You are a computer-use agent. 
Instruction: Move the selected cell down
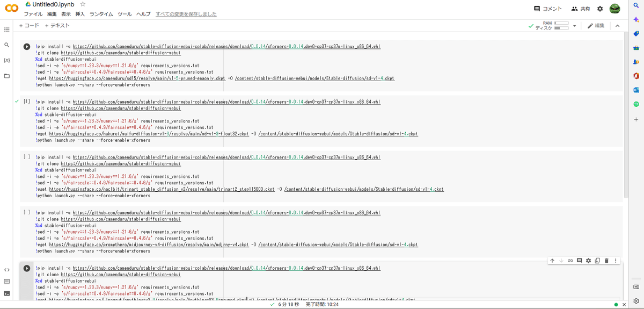561,261
